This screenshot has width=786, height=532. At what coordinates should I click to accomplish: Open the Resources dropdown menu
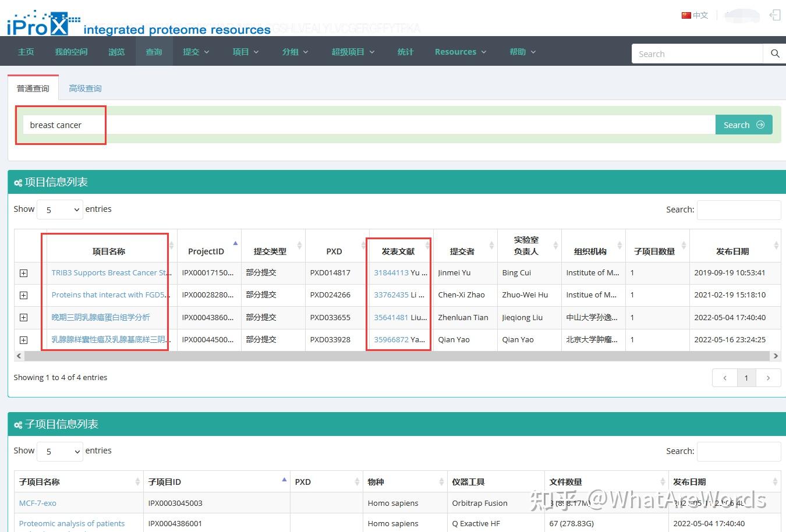click(461, 52)
